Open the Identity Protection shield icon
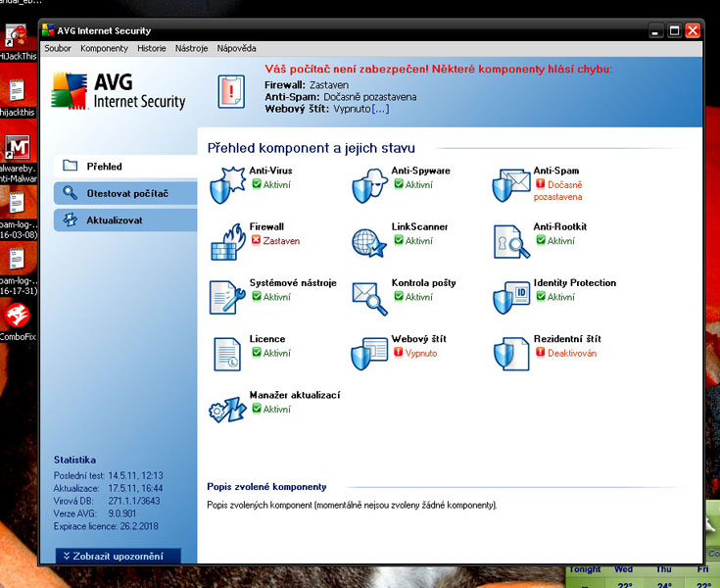 click(511, 298)
